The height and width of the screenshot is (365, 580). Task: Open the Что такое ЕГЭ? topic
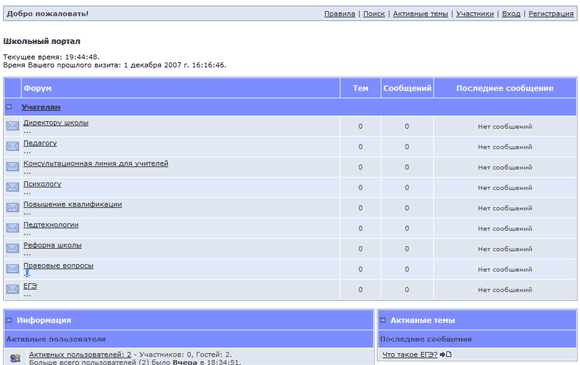(409, 354)
